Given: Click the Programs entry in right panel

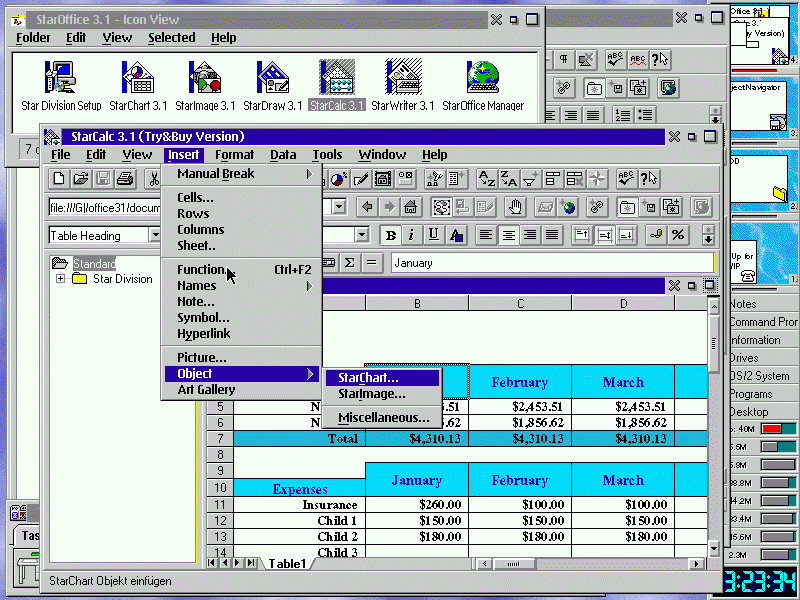Looking at the screenshot, I should (x=751, y=394).
